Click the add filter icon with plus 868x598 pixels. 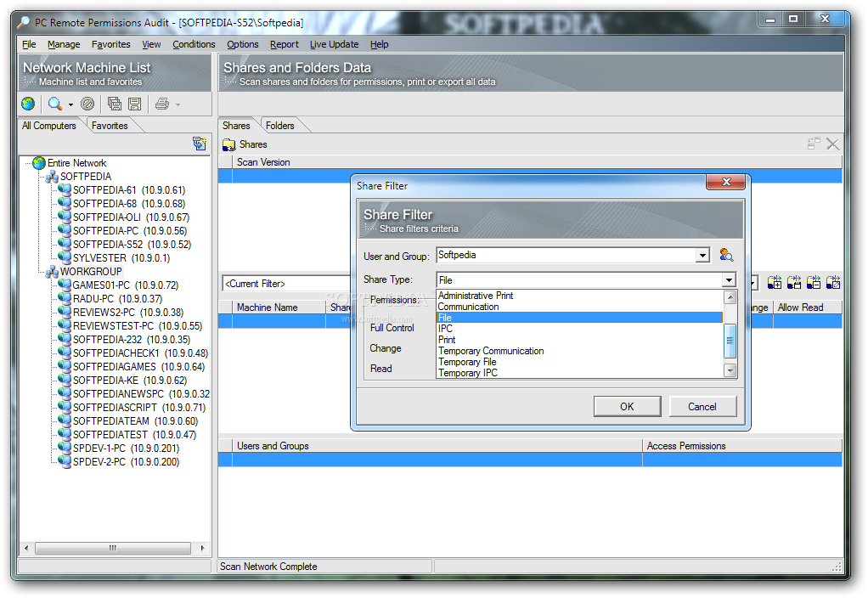coord(775,283)
